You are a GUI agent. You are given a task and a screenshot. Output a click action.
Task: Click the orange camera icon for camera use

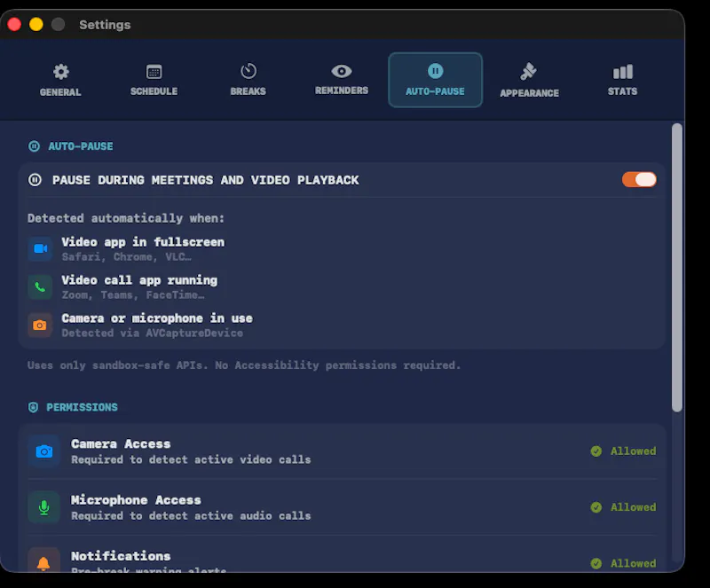pyautogui.click(x=40, y=325)
